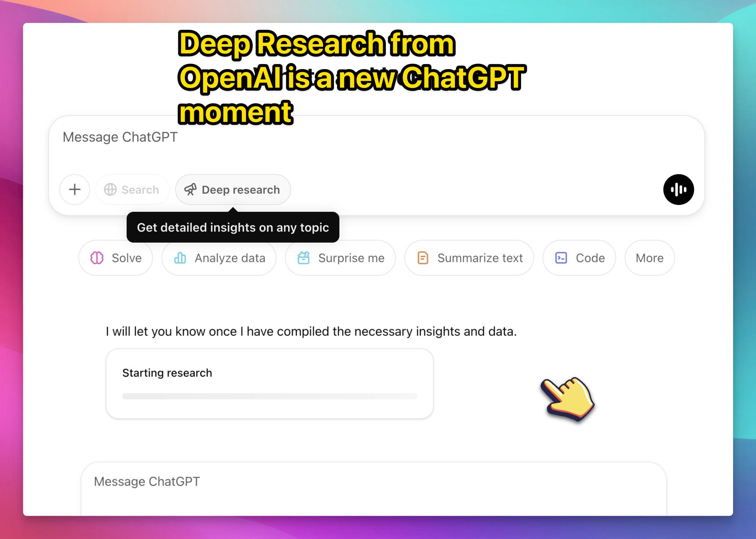Screen dimensions: 756x539
Task: Toggle the Deep research mode on
Action: pos(232,189)
